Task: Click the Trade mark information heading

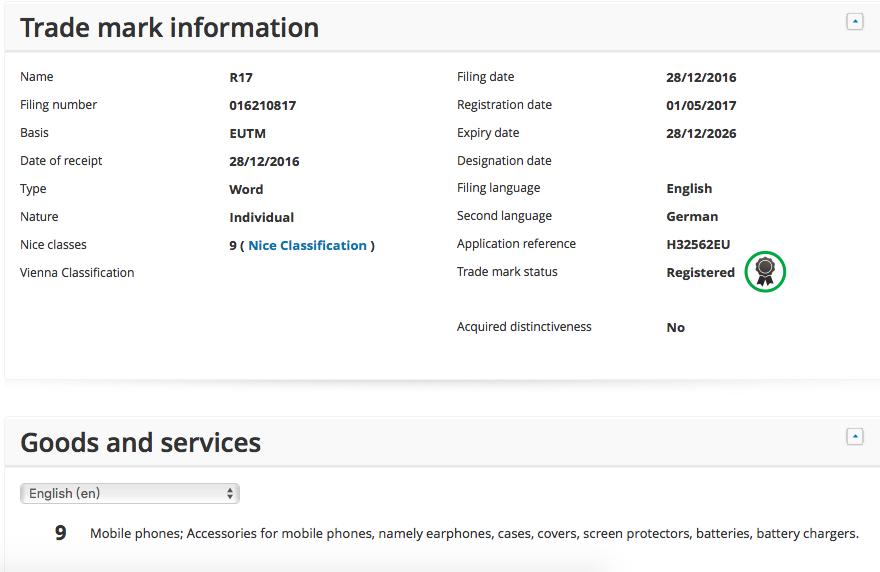Action: click(x=170, y=28)
